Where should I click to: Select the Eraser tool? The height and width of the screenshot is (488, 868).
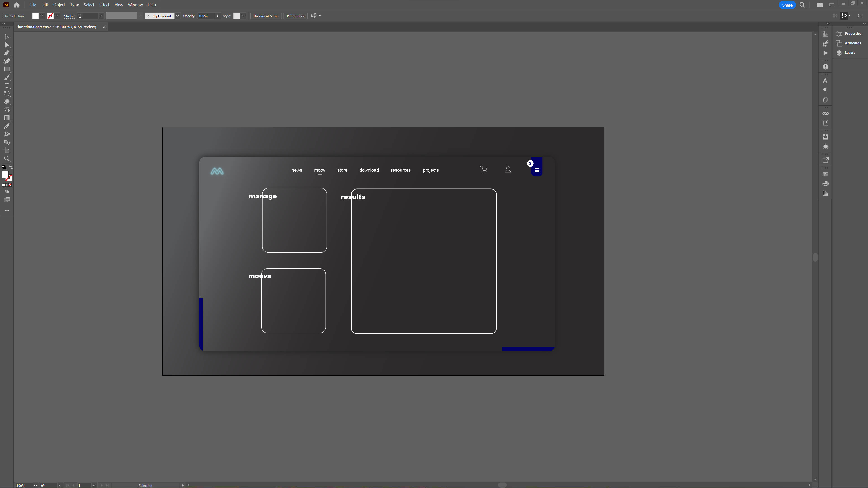tap(7, 102)
